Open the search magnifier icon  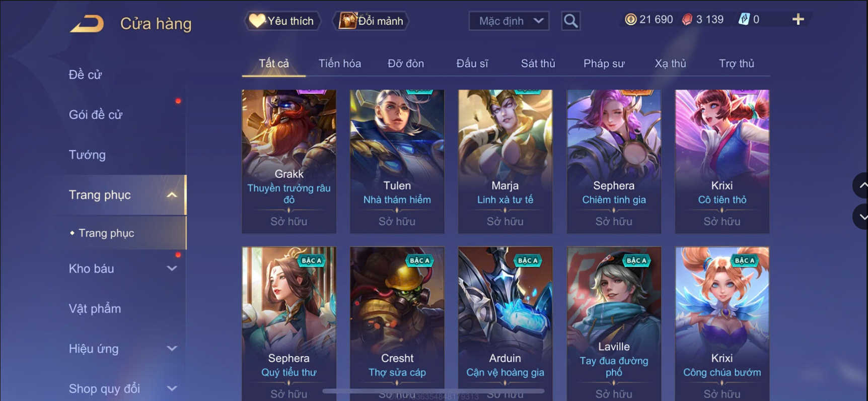pos(570,21)
